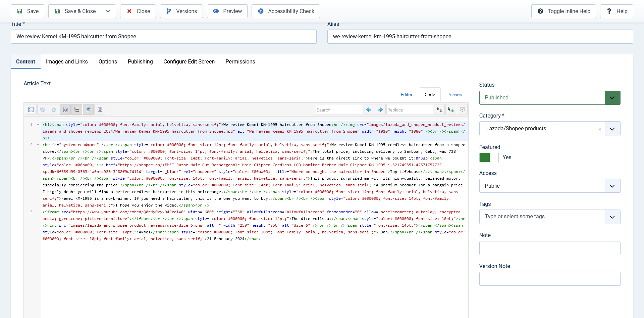The width and height of the screenshot is (644, 318).
Task: Click the redo icon in code toolbar
Action: coord(54,110)
